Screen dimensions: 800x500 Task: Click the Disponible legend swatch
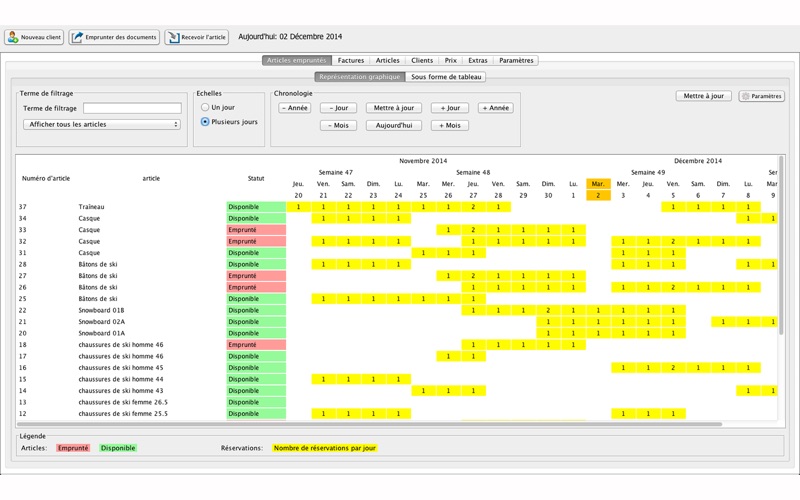pyautogui.click(x=118, y=448)
